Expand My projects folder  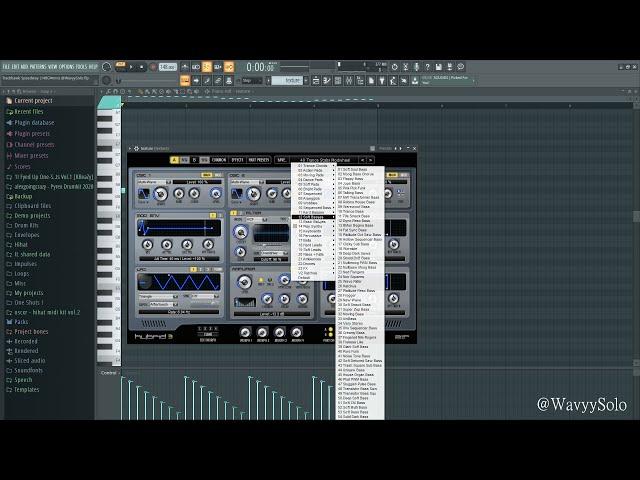(x=25, y=293)
